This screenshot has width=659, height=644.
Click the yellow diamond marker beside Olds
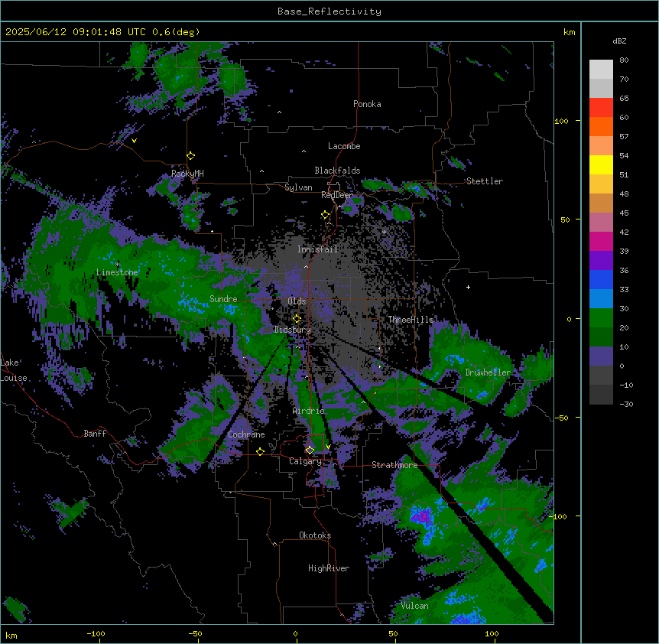297,318
